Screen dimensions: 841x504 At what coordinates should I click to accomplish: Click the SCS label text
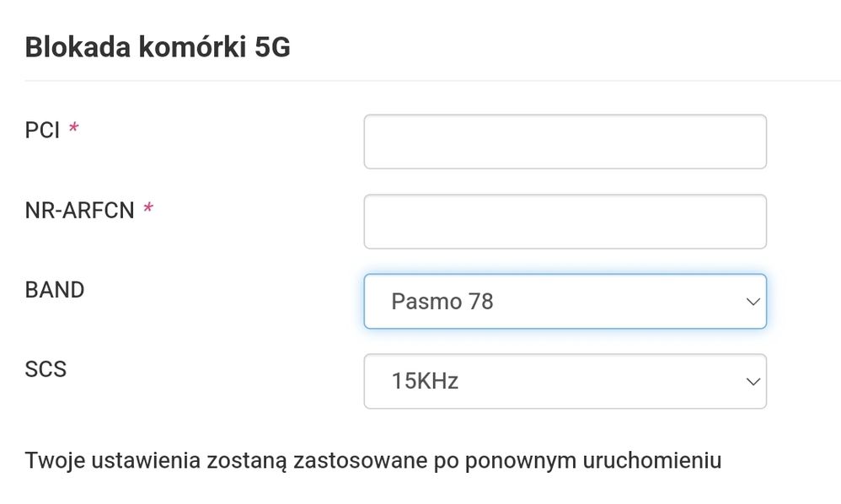(46, 369)
